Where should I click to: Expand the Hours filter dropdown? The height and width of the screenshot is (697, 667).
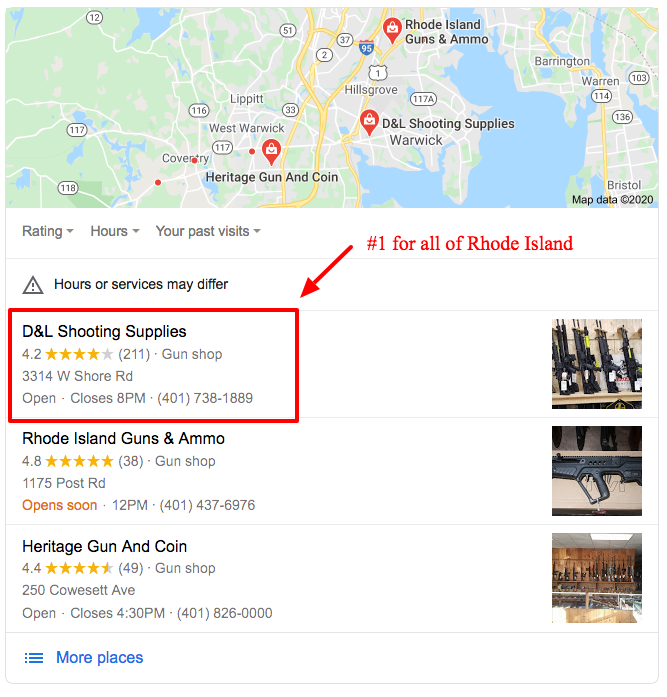115,231
